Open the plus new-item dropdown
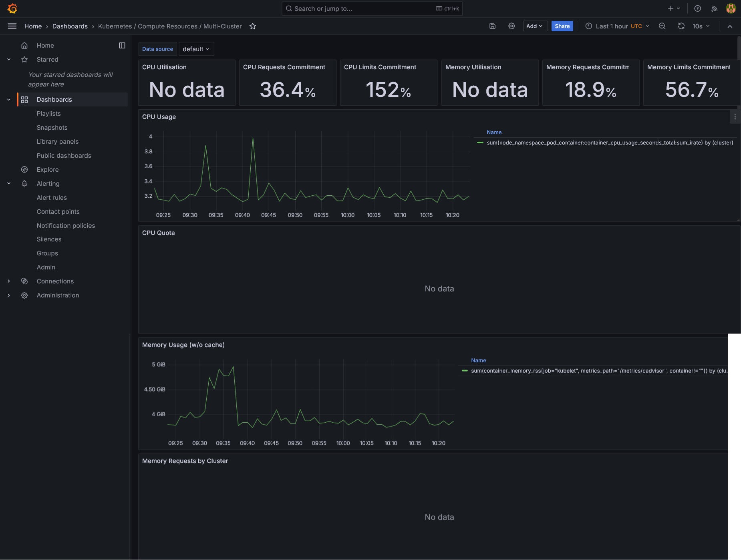741x560 pixels. (674, 8)
